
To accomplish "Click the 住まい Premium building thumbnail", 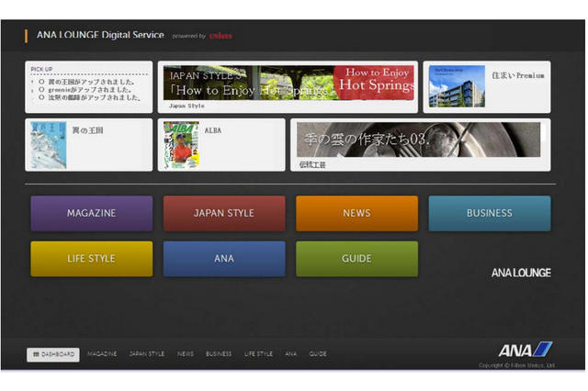I will point(457,84).
